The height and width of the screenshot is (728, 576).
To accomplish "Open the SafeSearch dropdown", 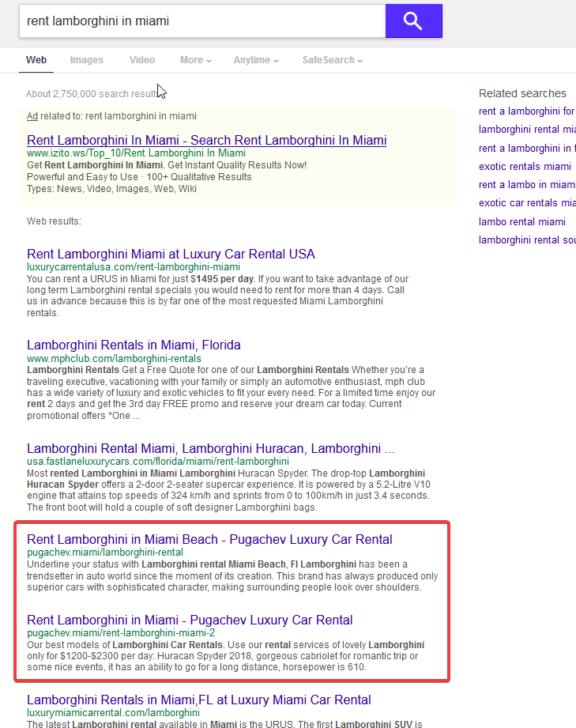I will pos(333,60).
